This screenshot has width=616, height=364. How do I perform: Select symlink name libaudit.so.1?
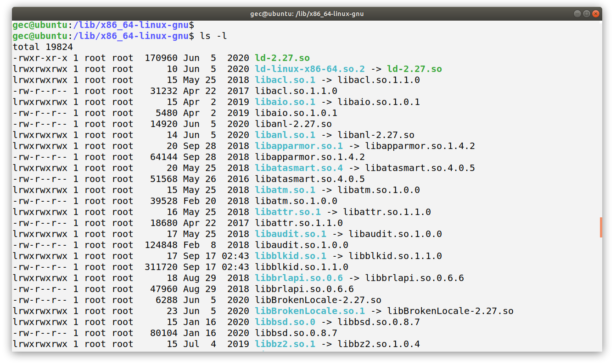[x=291, y=234]
